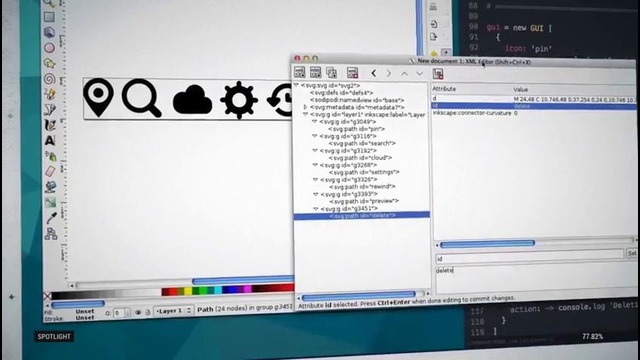The image size is (640, 360).
Task: Click the duplicate node icon in XML Editor
Action: click(331, 73)
